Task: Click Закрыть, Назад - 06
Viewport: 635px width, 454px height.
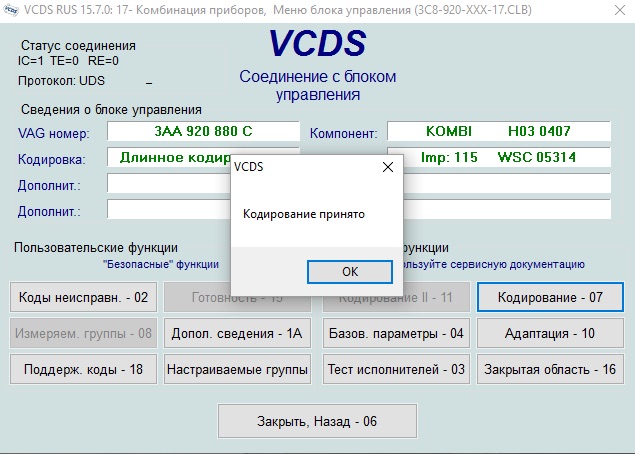Action: point(317,421)
